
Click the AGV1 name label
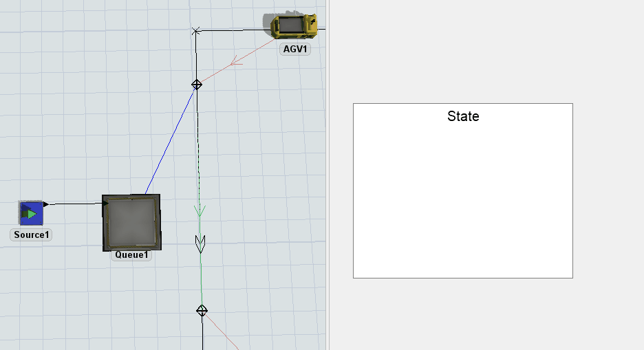295,50
